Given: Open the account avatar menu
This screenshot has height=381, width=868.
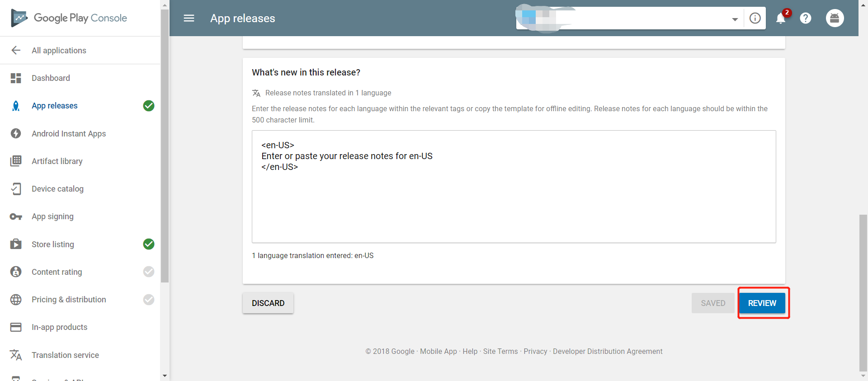Looking at the screenshot, I should [835, 18].
